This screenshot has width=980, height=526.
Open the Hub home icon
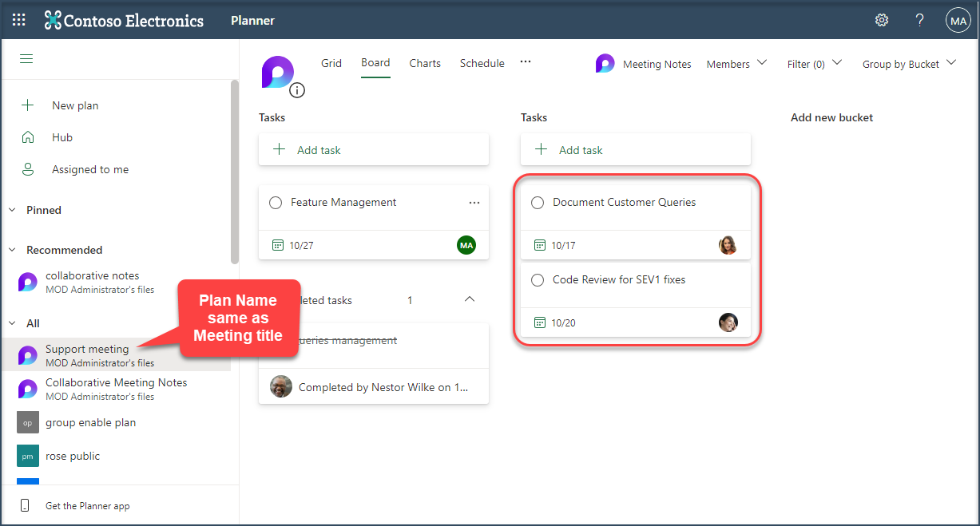point(28,137)
